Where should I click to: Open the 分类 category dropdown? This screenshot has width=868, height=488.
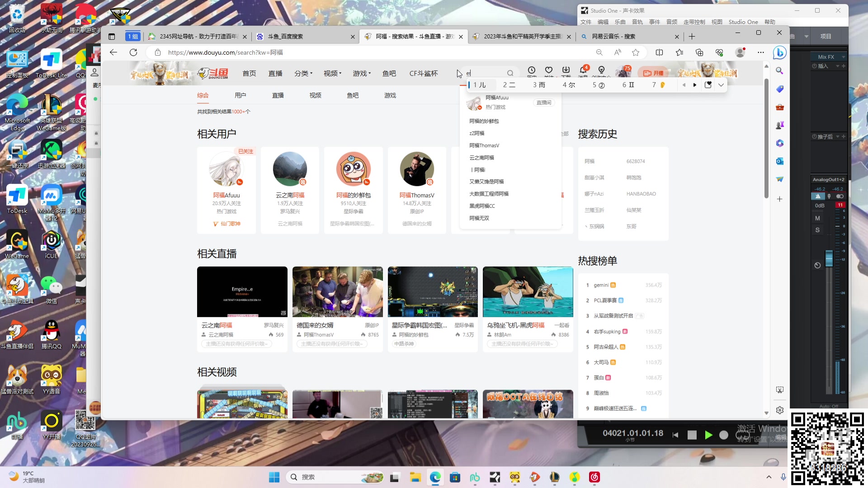tap(303, 73)
